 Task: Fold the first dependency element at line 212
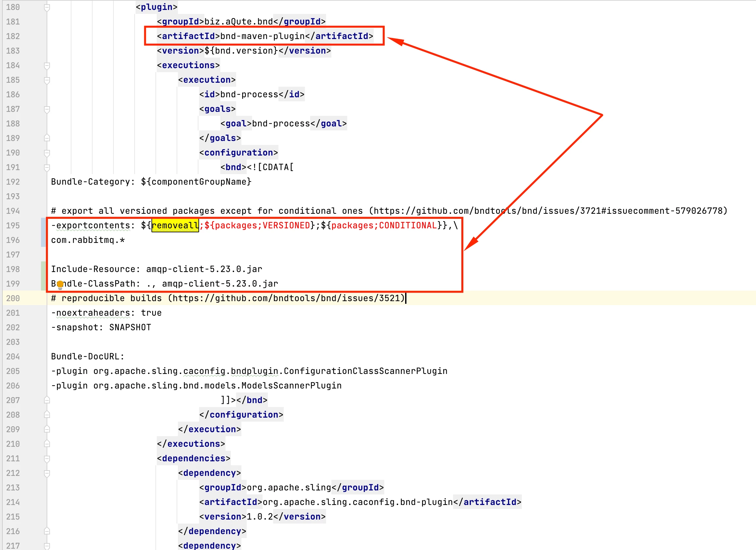[47, 473]
